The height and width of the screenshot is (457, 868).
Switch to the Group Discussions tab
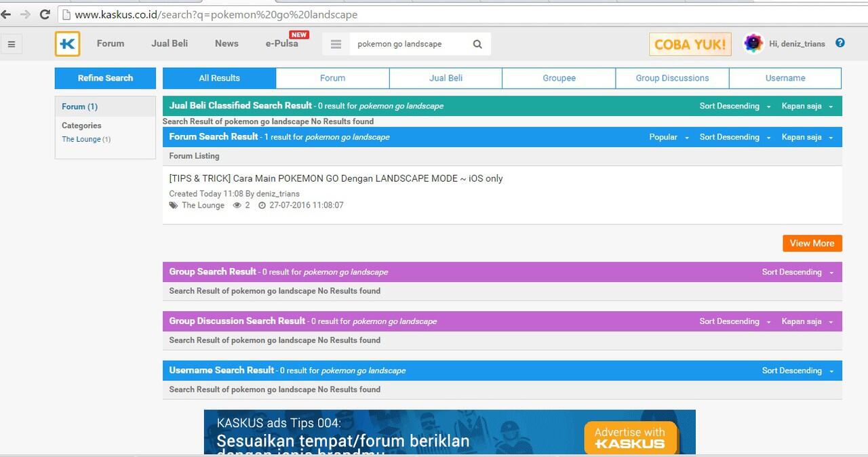(x=672, y=78)
